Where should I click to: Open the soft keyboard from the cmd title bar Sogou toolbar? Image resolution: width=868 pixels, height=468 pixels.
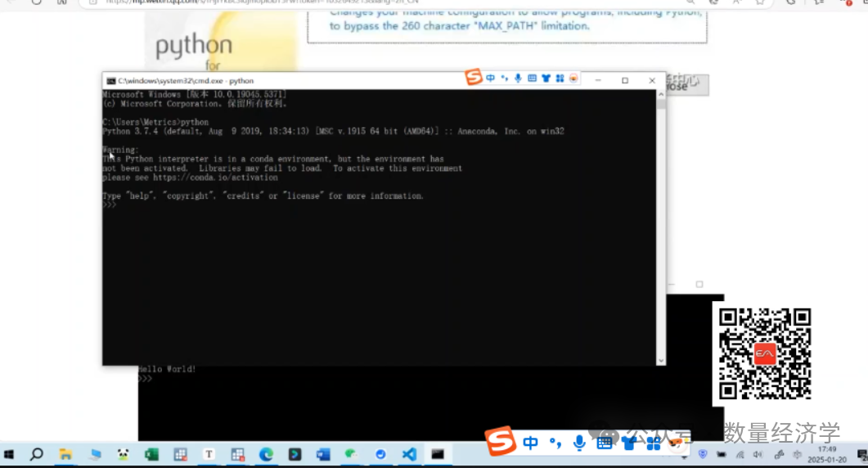pyautogui.click(x=532, y=78)
